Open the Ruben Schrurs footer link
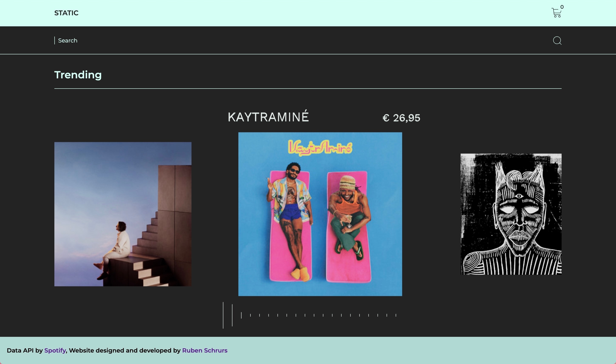Image resolution: width=616 pixels, height=364 pixels. (x=205, y=350)
